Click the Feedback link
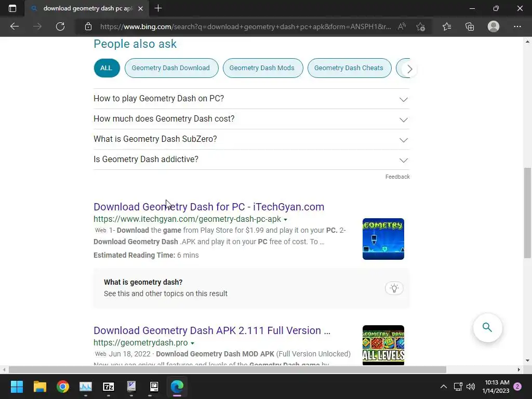 point(397,177)
